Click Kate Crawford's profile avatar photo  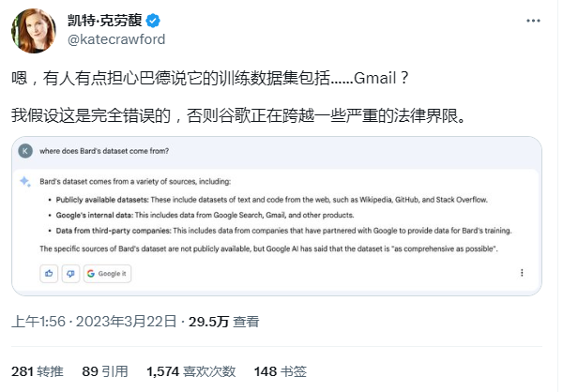pos(32,29)
